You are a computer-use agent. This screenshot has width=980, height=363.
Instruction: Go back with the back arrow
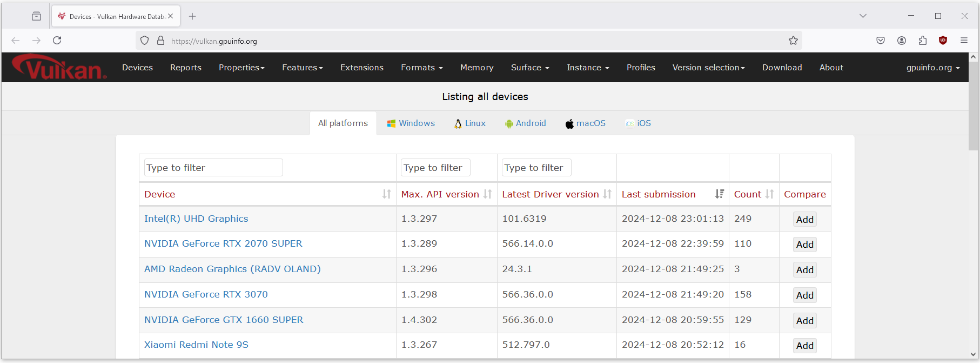pyautogui.click(x=16, y=41)
